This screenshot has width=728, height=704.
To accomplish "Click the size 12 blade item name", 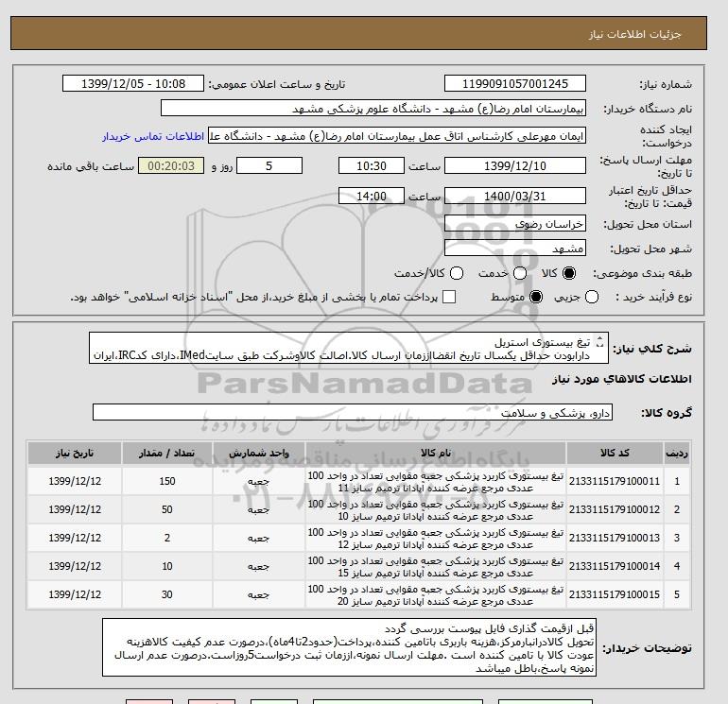I will 436,539.
